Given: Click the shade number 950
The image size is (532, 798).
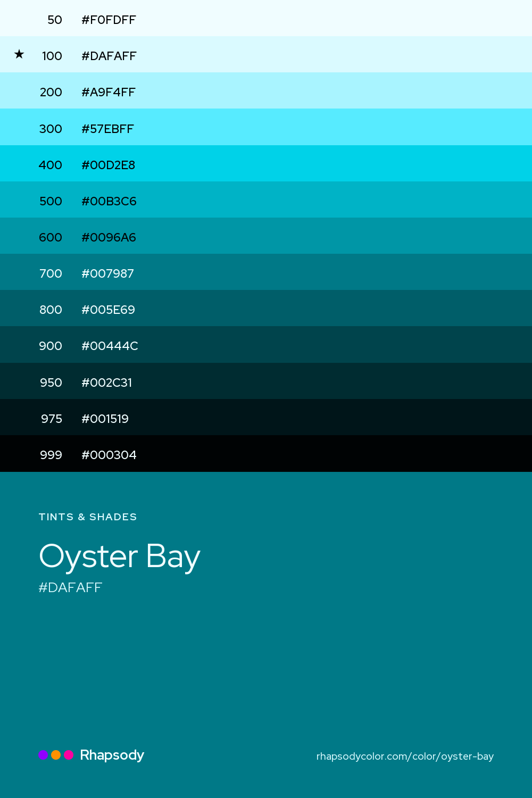Looking at the screenshot, I should pyautogui.click(x=51, y=383).
